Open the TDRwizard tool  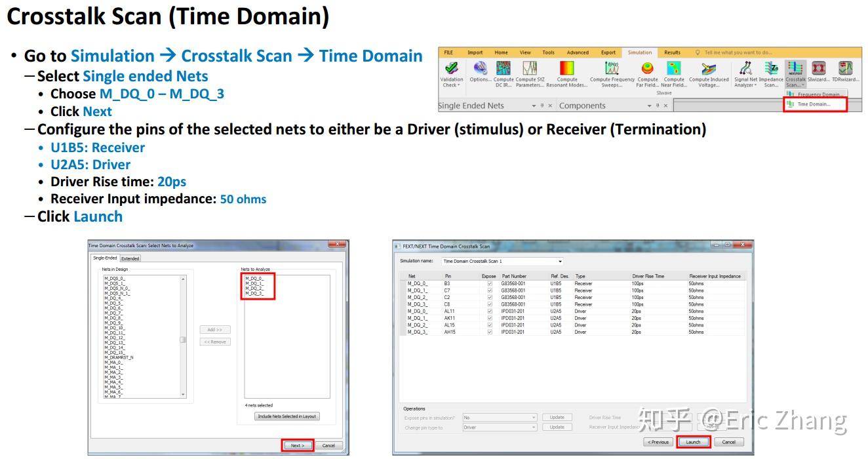tap(845, 68)
